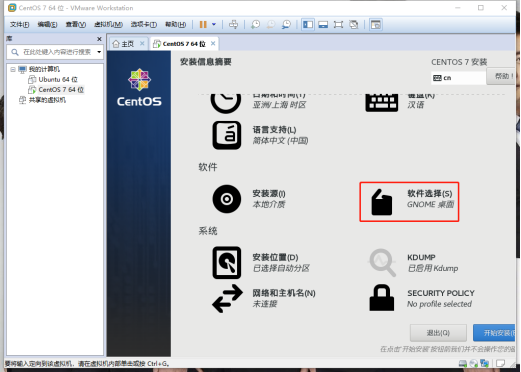
Task: Click the 键盘 keyboard layout icon
Action: click(x=382, y=103)
